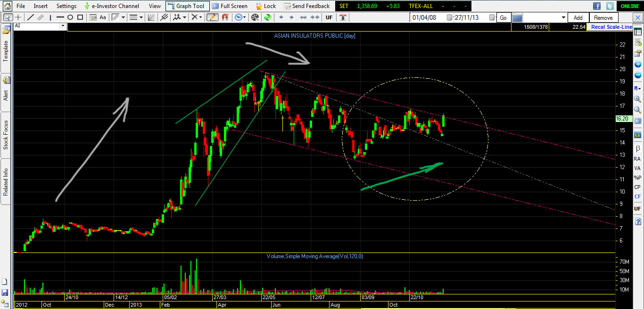Click the Remove button

(x=603, y=17)
